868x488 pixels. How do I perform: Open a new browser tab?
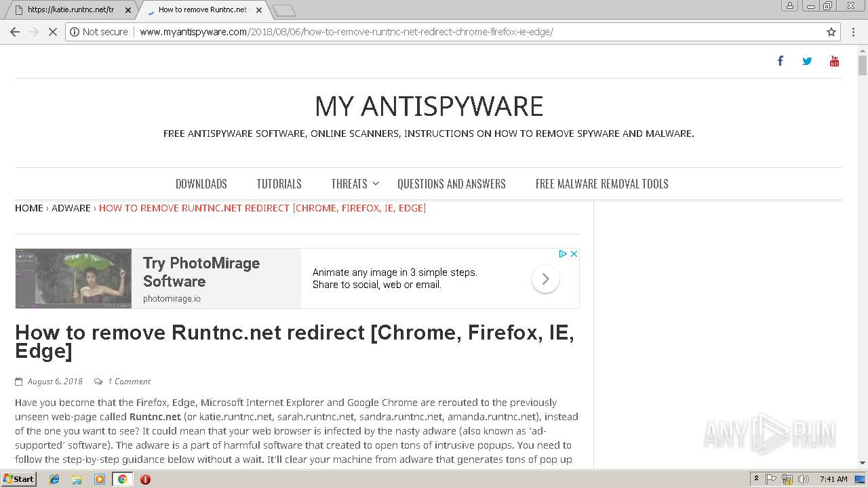pos(284,10)
